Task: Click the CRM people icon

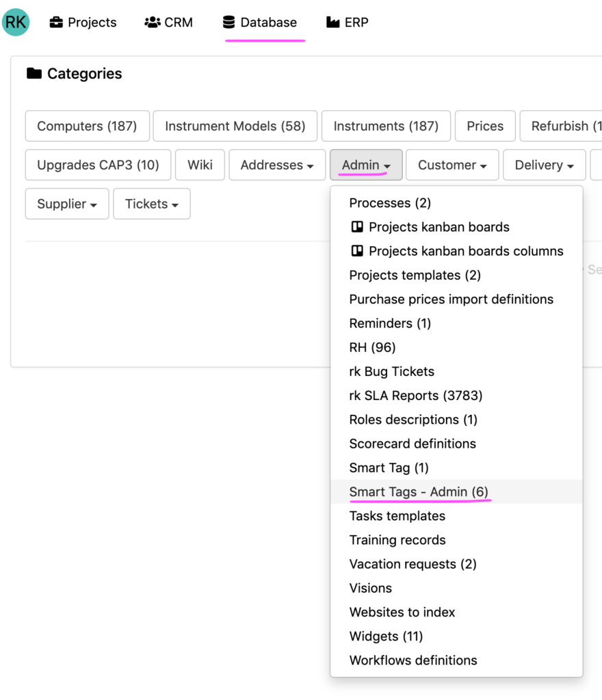Action: click(x=153, y=23)
